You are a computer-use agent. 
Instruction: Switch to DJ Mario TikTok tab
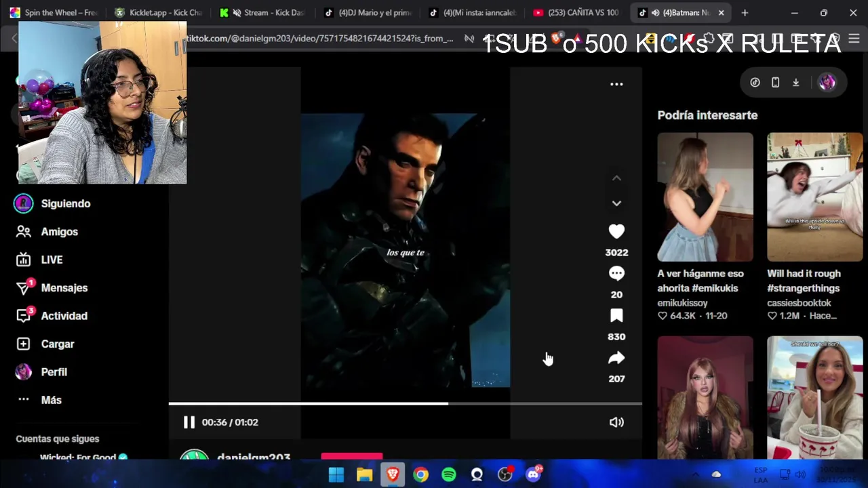click(x=370, y=13)
